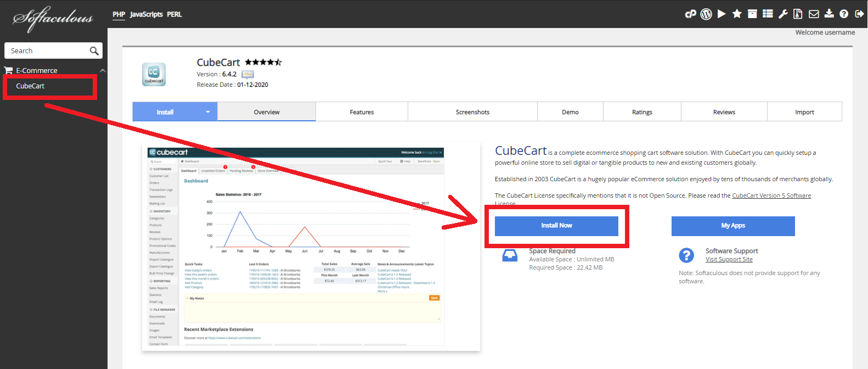Open help with the question mark icon

pos(844,14)
